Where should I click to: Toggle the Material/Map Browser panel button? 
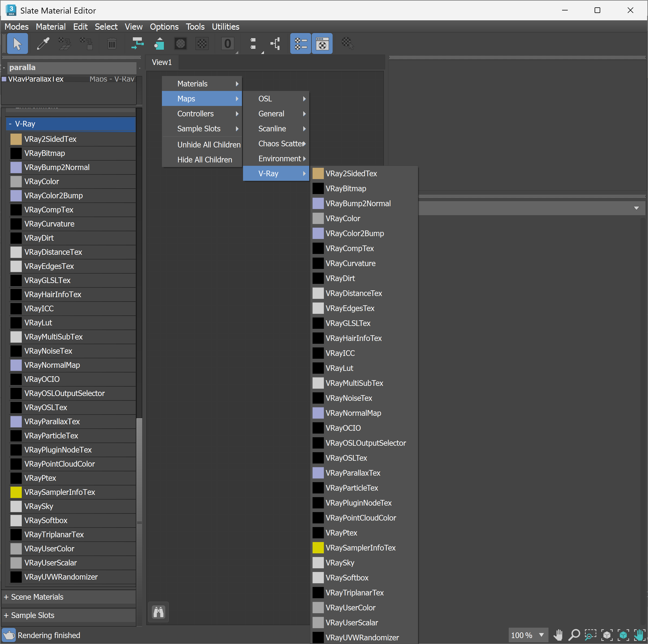300,43
